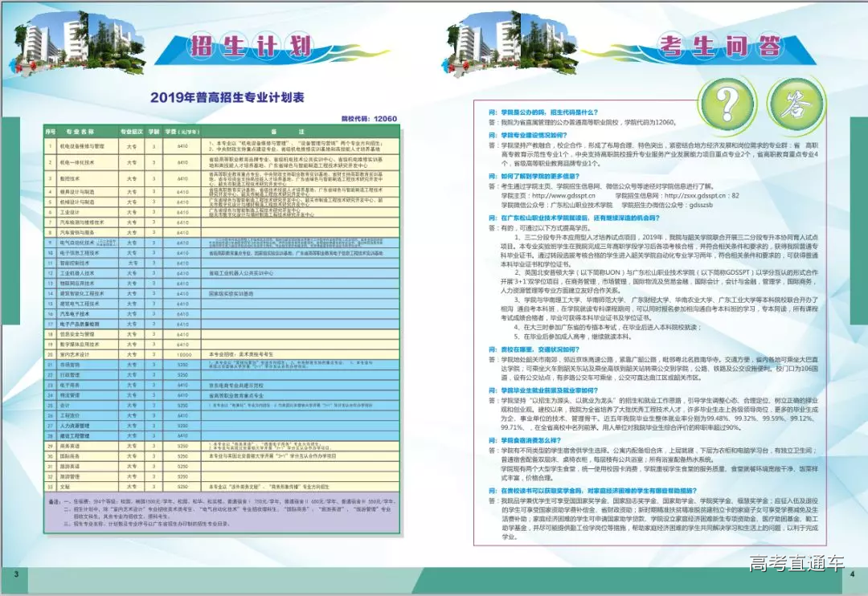
Task: Click the 高考直通车 watermark
Action: point(796,563)
